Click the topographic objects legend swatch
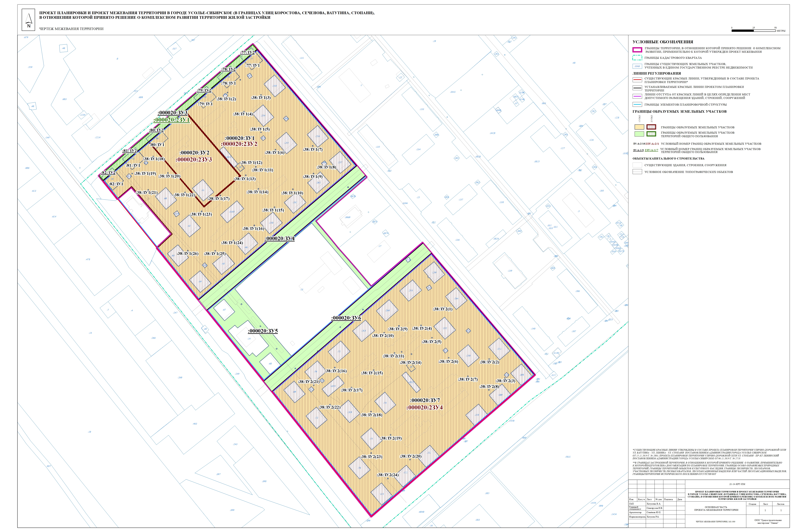 coord(637,172)
